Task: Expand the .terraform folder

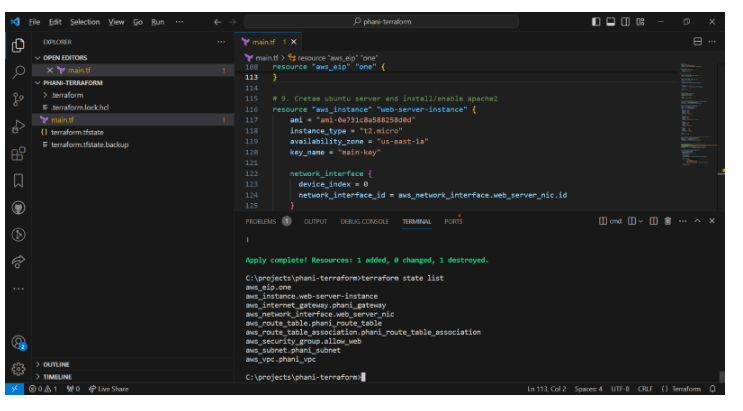Action: (68, 95)
